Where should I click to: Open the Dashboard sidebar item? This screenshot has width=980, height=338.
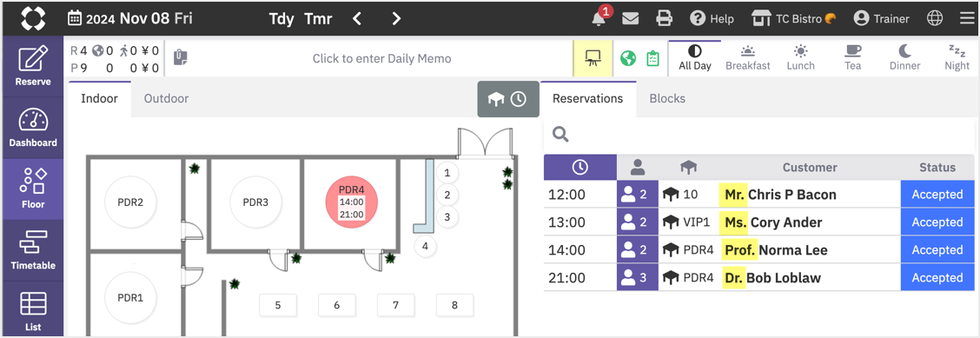[x=33, y=128]
